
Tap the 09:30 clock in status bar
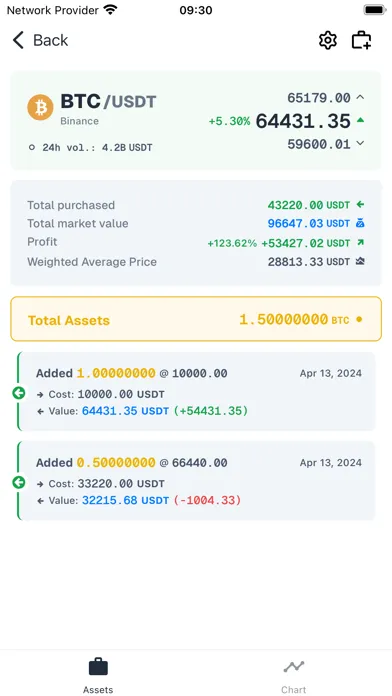pyautogui.click(x=196, y=10)
